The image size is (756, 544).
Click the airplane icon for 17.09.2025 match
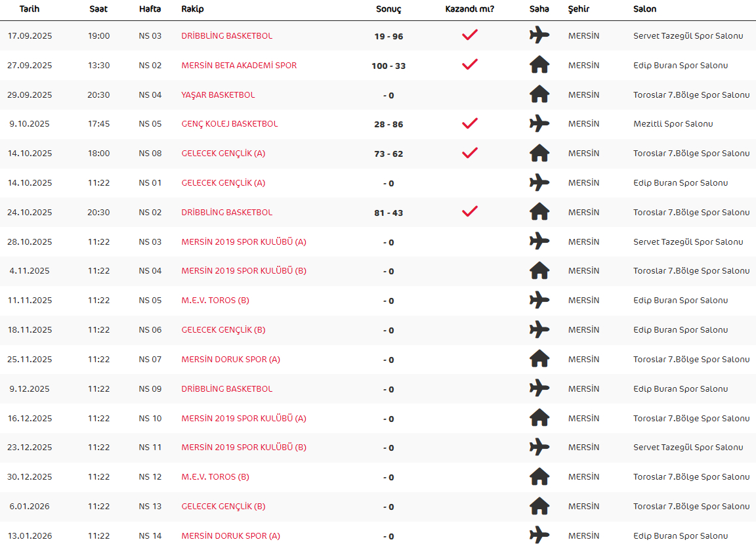click(x=539, y=35)
